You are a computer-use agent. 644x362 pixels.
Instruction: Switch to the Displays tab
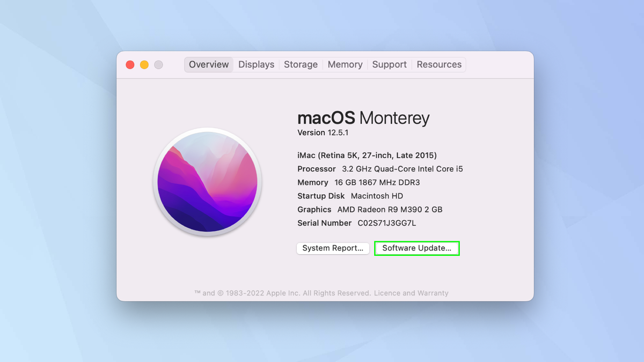click(256, 64)
